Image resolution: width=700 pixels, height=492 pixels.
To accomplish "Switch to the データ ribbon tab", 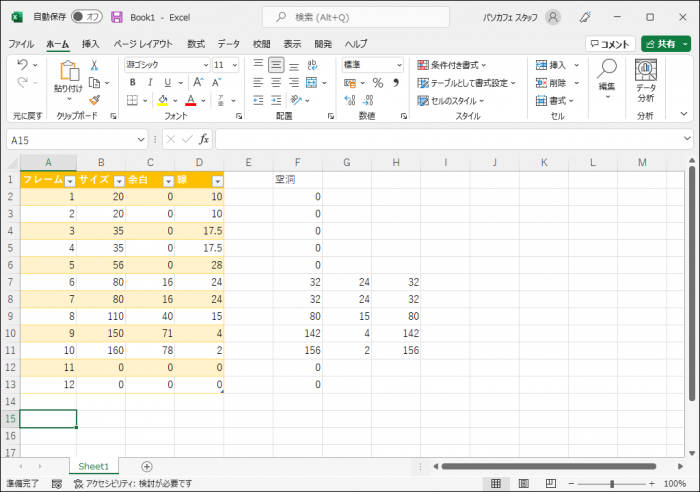I will click(x=228, y=44).
